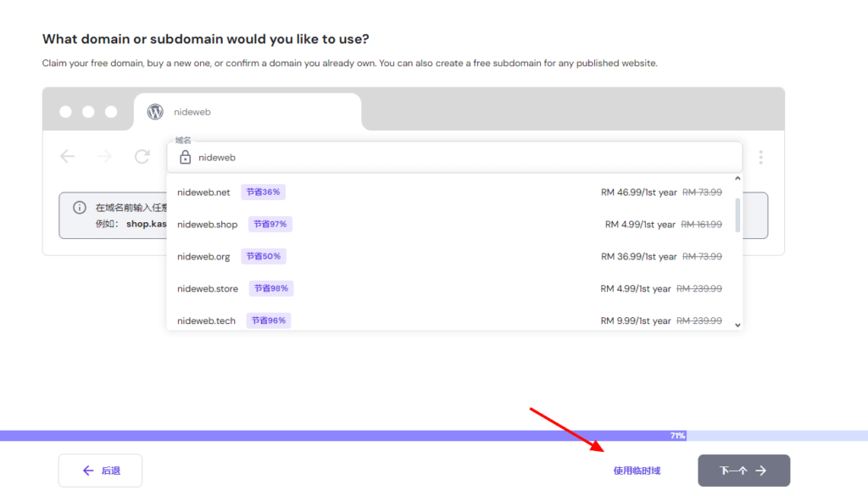Click the padlock icon in domain field
Viewport: 868px width, 496px height.
(185, 157)
